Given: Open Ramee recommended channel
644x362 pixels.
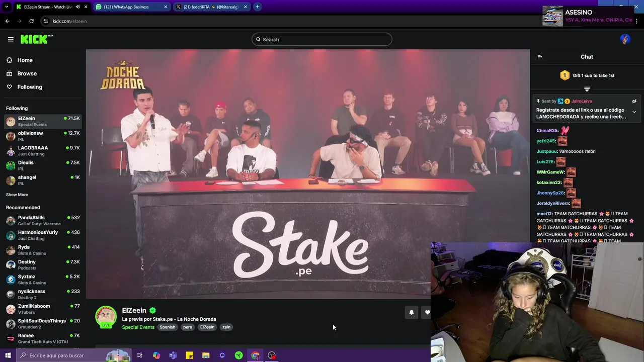Looking at the screenshot, I should tap(43, 338).
